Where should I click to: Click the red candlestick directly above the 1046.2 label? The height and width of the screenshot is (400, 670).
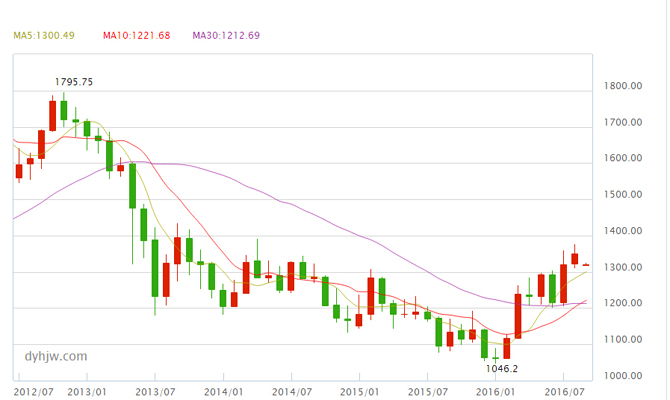[x=507, y=348]
